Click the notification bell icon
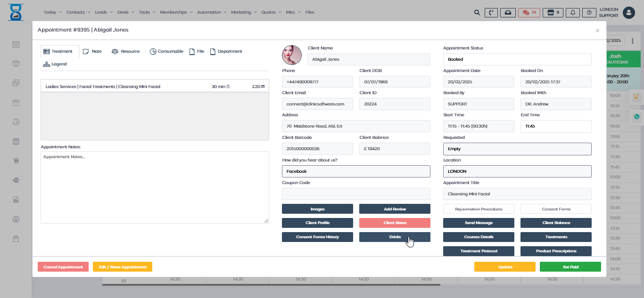The height and width of the screenshot is (298, 644). (573, 13)
